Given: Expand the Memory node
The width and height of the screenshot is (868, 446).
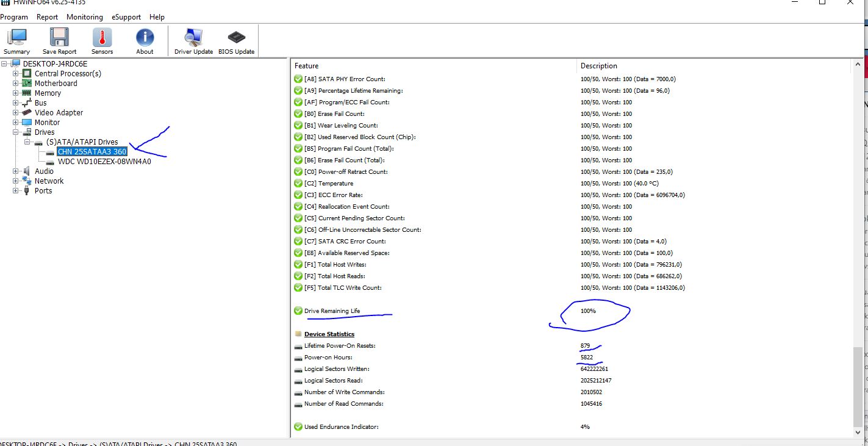Looking at the screenshot, I should tap(16, 93).
